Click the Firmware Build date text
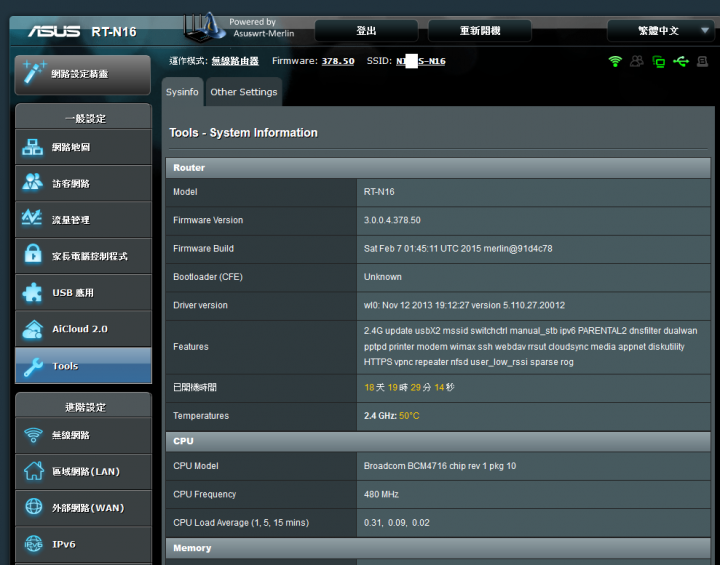 pos(458,249)
